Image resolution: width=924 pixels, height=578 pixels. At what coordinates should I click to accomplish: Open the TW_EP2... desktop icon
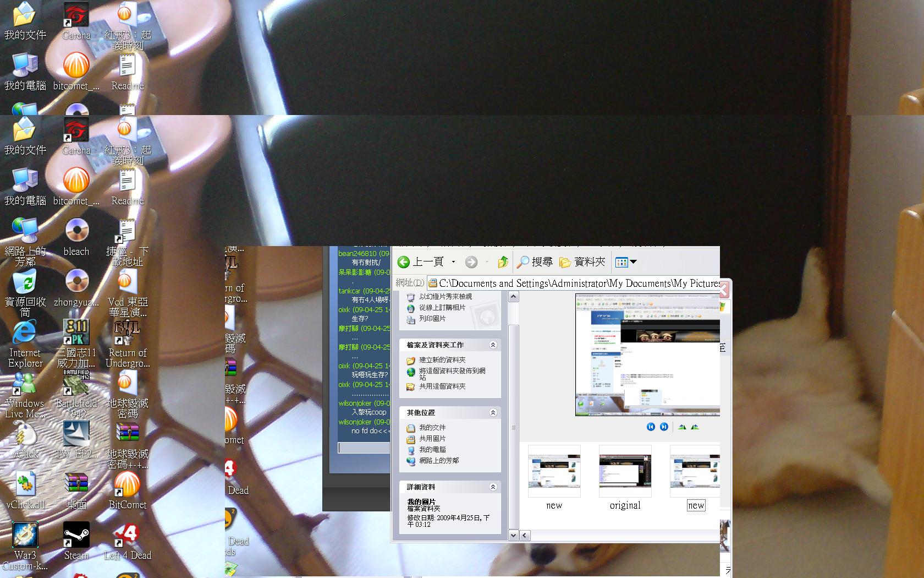click(76, 440)
